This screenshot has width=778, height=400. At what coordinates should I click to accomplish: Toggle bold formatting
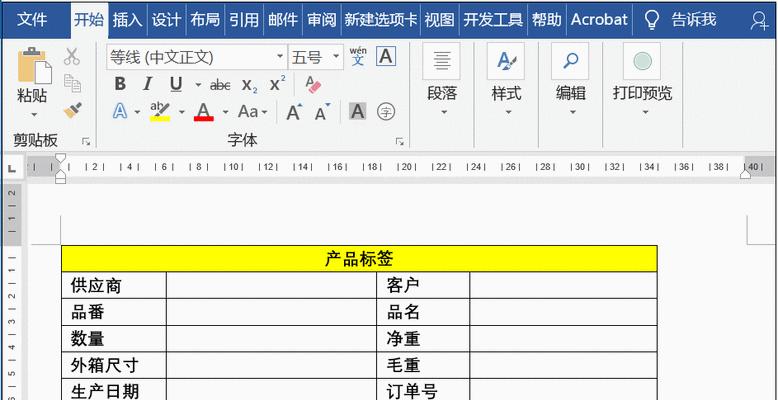click(x=120, y=84)
